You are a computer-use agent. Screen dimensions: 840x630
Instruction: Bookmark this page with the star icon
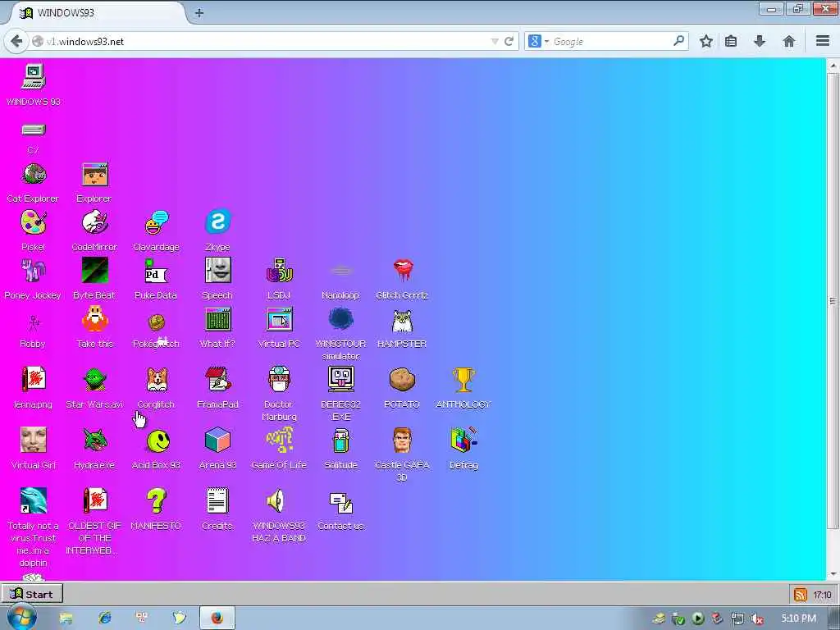(x=706, y=41)
